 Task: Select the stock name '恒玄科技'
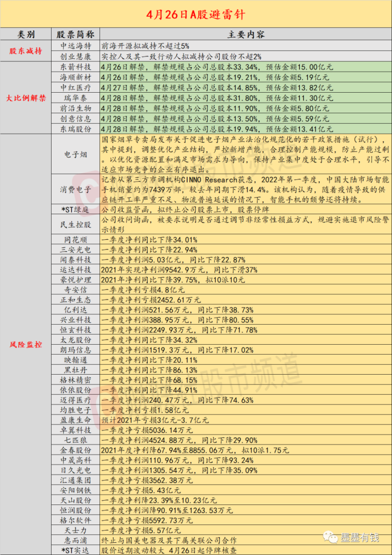pos(76,330)
